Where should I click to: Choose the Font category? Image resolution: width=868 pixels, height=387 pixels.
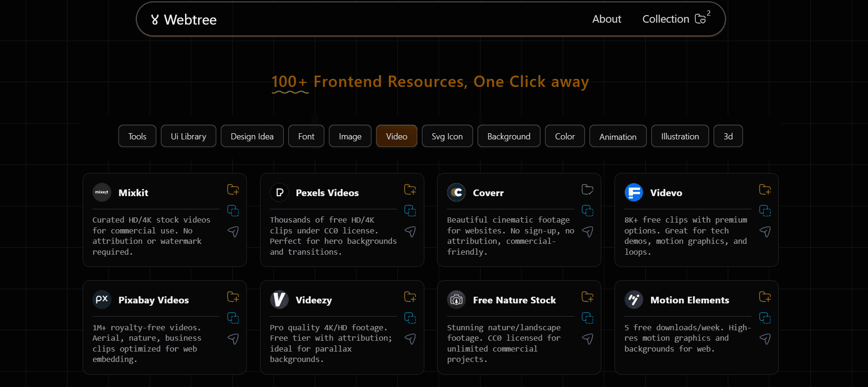306,136
